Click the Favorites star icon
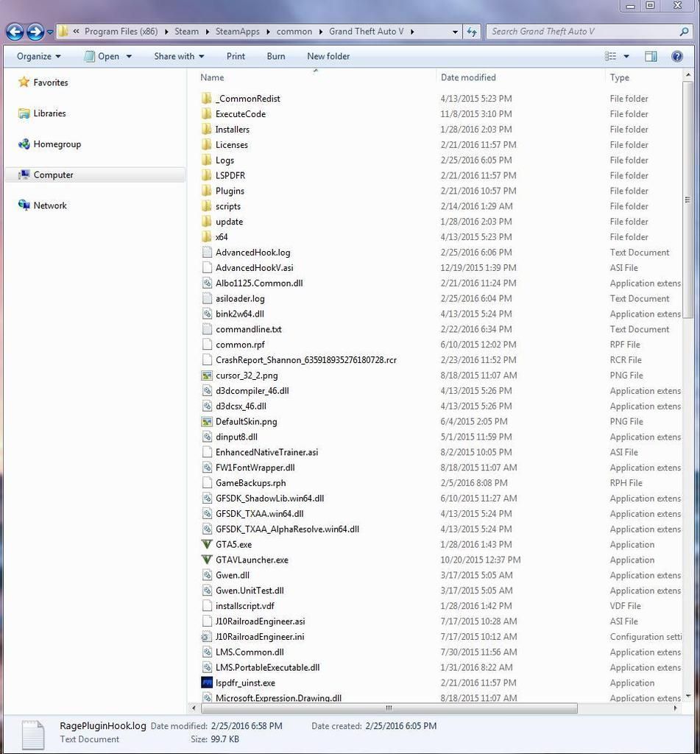This screenshot has width=700, height=754. [24, 82]
